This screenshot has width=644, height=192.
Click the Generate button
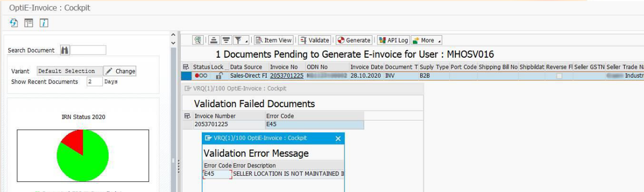(x=354, y=40)
